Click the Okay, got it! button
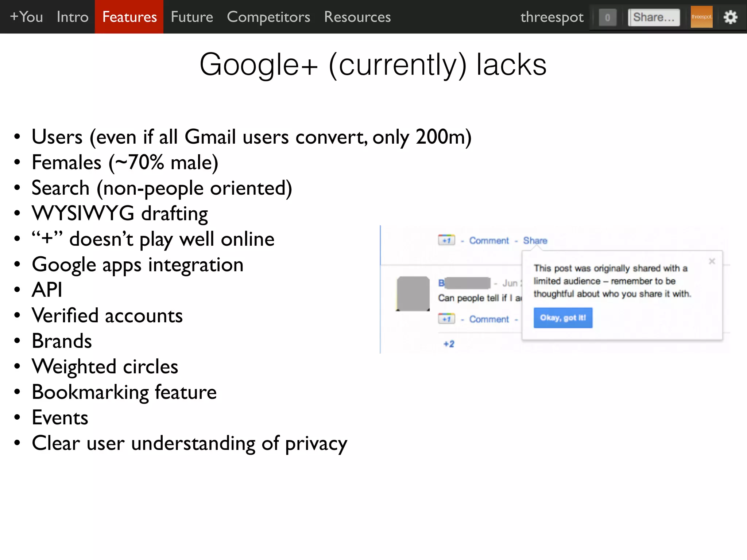747x560 pixels. click(563, 318)
